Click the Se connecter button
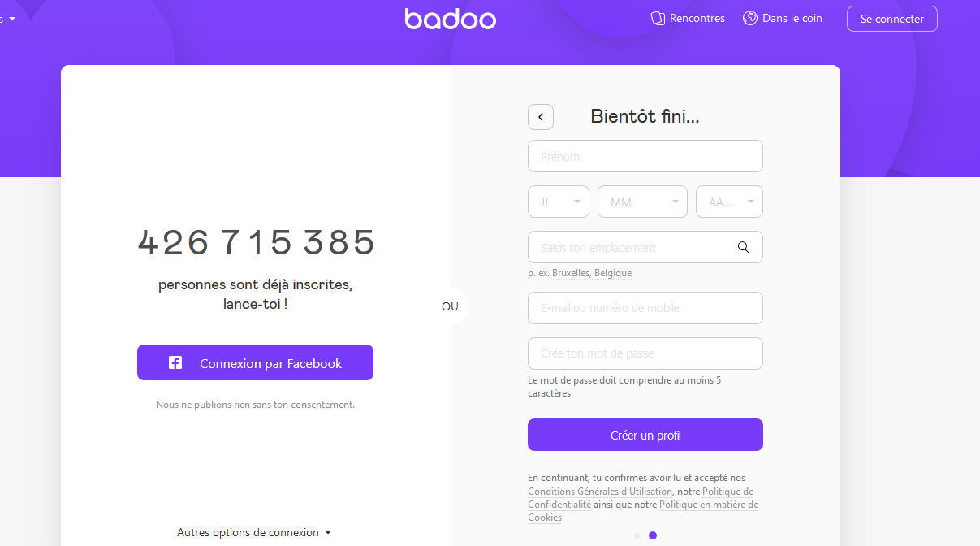This screenshot has width=980, height=546. pos(891,19)
